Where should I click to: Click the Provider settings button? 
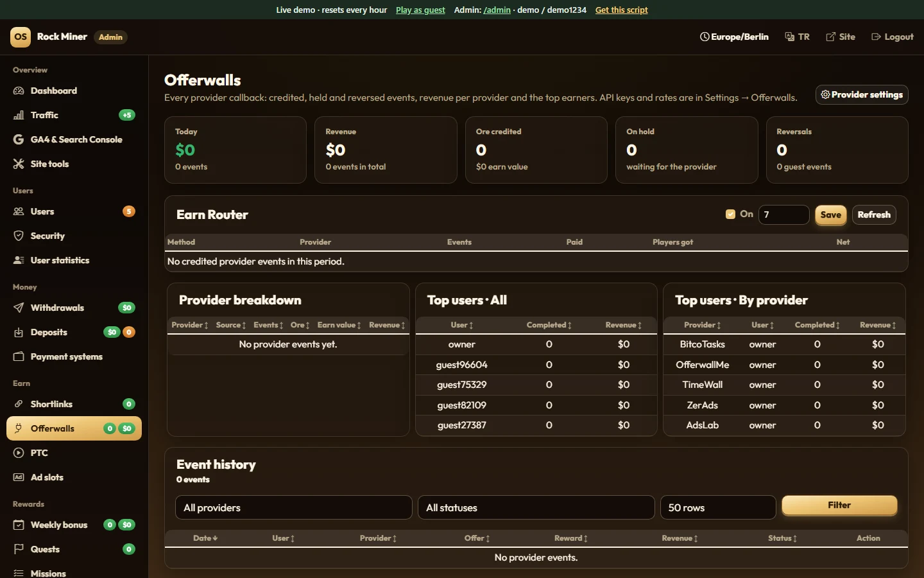[x=862, y=94]
